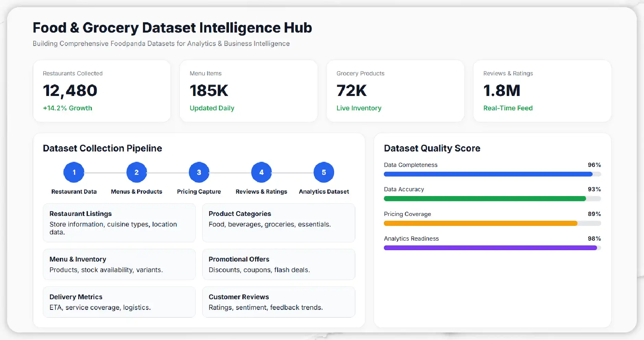The height and width of the screenshot is (340, 644).
Task: Click the Live Inventory status text
Action: coord(359,108)
